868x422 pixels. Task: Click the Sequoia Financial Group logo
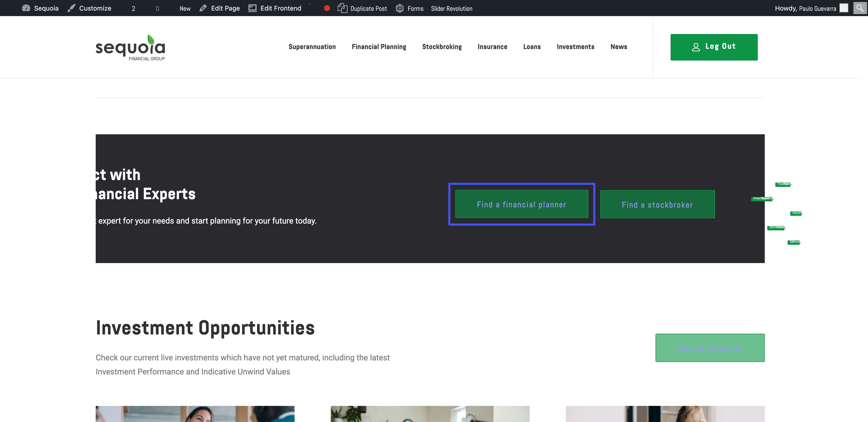tap(130, 48)
